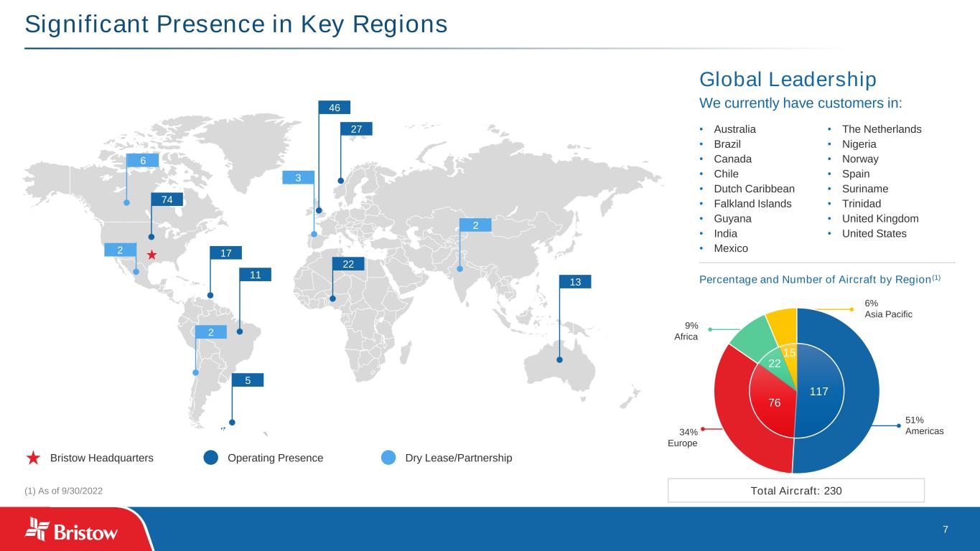Click the flag labeled 46 over Europe
The width and height of the screenshot is (980, 551).
[334, 108]
